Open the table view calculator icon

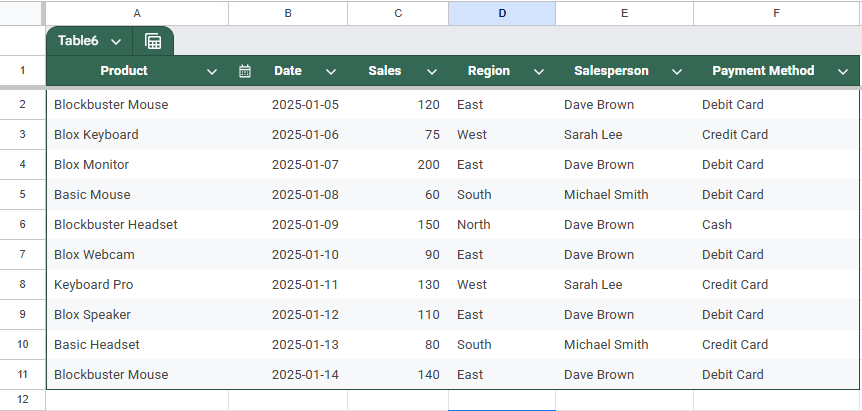pyautogui.click(x=153, y=41)
